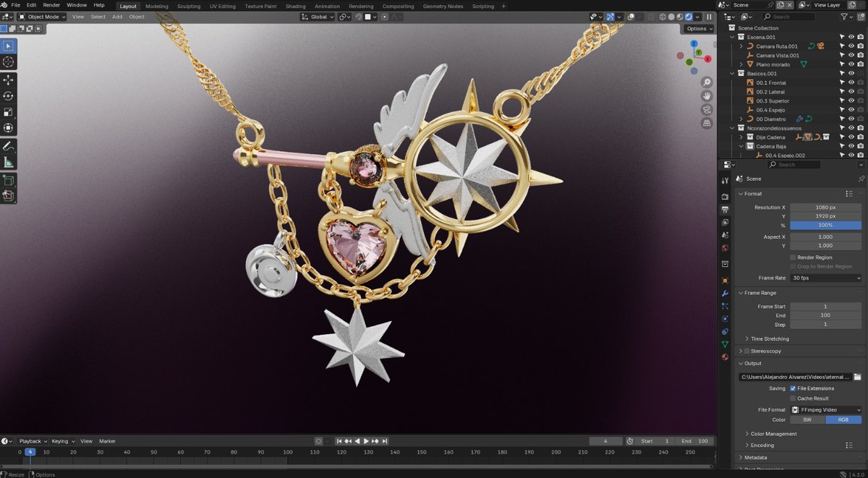The image size is (868, 478).
Task: Open the Tool properties tab
Action: click(x=725, y=179)
